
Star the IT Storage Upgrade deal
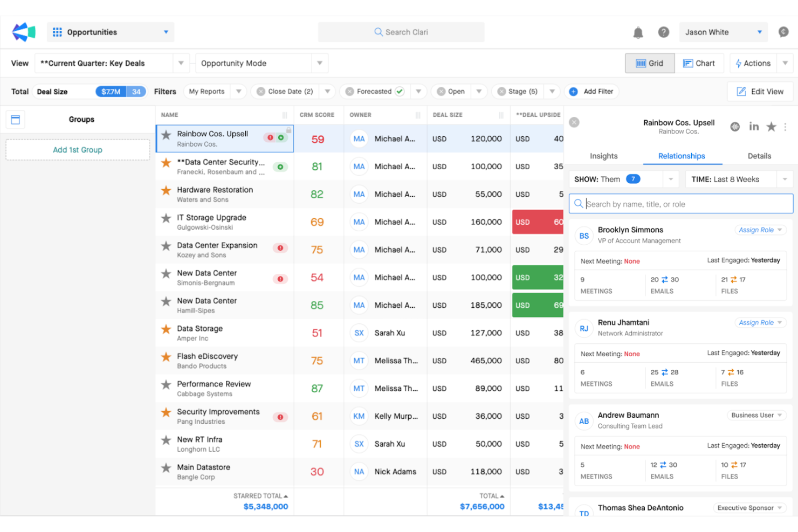click(166, 218)
